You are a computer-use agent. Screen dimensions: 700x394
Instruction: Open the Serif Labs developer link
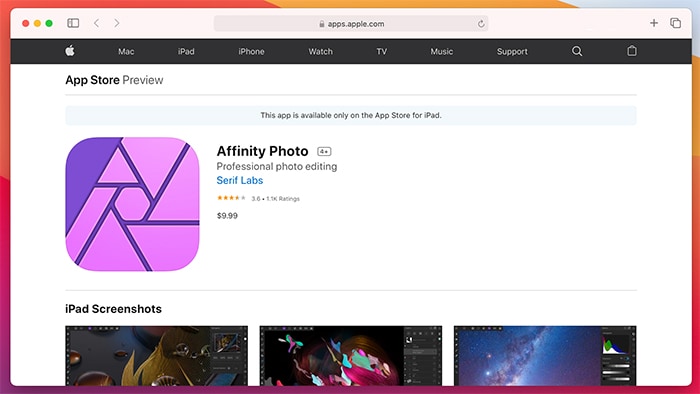(x=240, y=180)
